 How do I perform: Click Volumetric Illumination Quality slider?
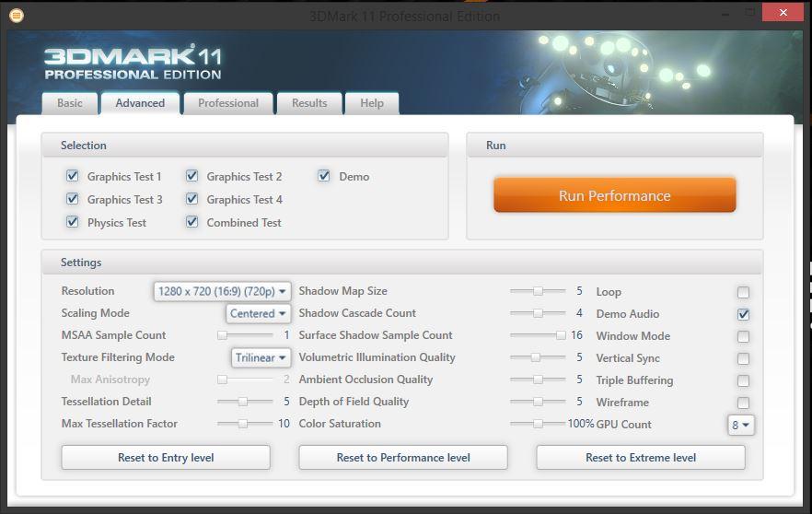point(538,357)
